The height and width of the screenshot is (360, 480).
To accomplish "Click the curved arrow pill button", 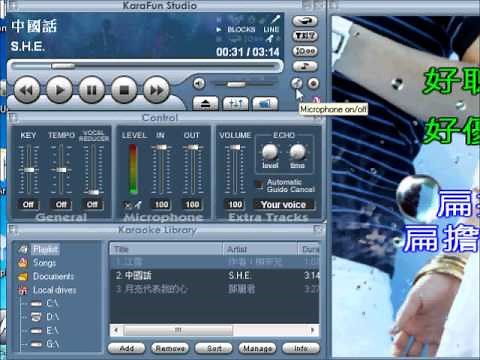I will (x=305, y=21).
